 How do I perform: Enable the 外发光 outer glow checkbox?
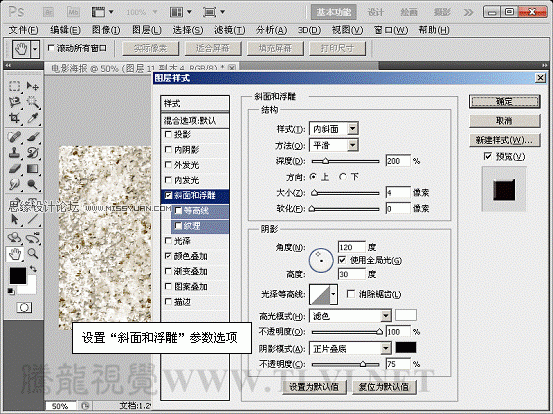click(x=168, y=165)
